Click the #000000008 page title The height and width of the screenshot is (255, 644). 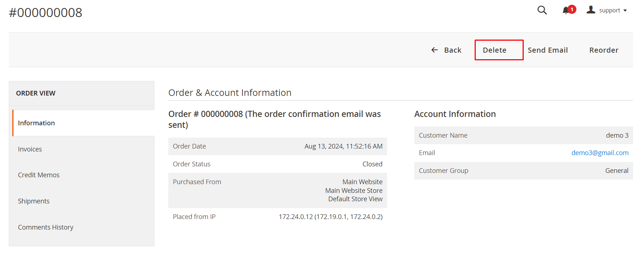(x=45, y=13)
